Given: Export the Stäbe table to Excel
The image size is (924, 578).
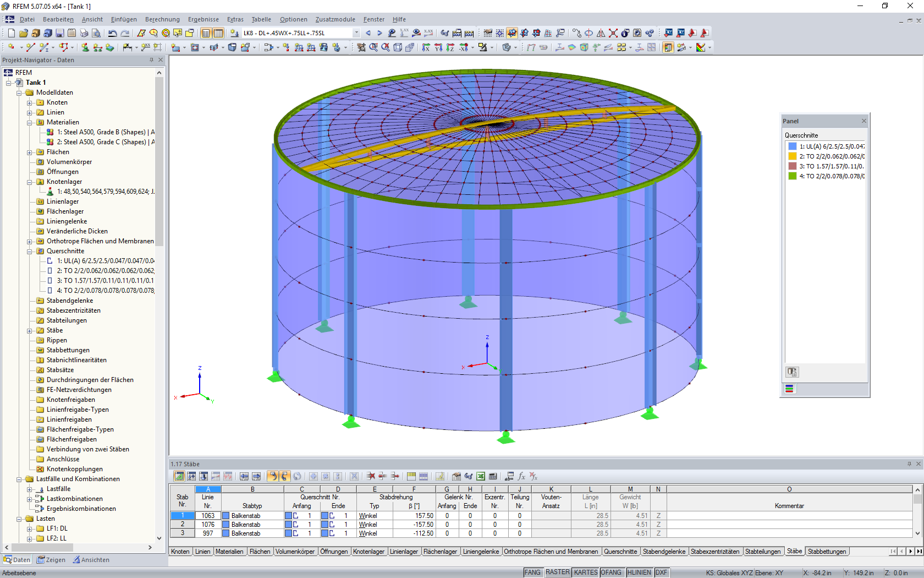Looking at the screenshot, I should click(480, 477).
